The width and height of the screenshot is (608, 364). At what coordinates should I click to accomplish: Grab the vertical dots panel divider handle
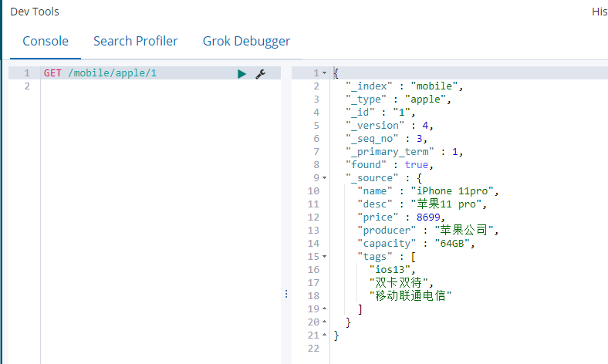pyautogui.click(x=286, y=294)
